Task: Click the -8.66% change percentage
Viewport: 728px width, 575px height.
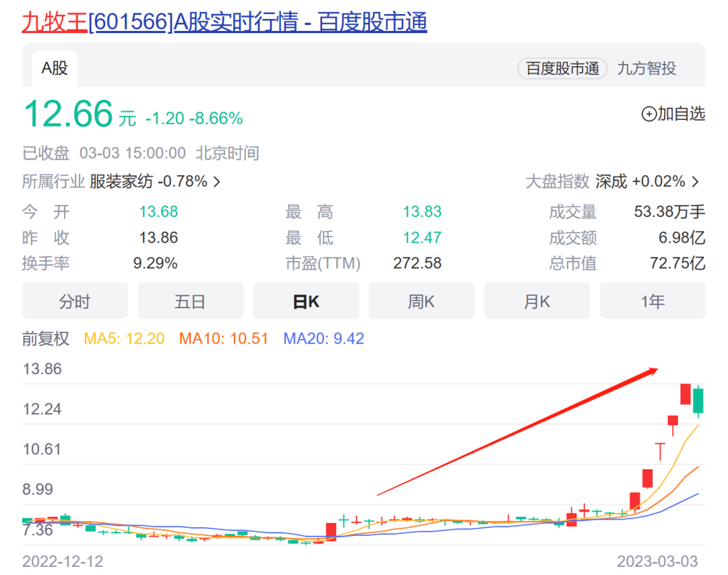Action: point(216,119)
